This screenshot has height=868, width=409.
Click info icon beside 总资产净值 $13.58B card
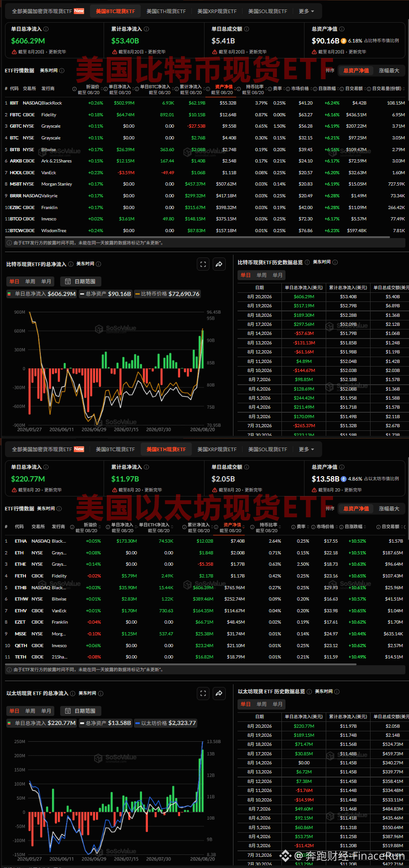342,467
